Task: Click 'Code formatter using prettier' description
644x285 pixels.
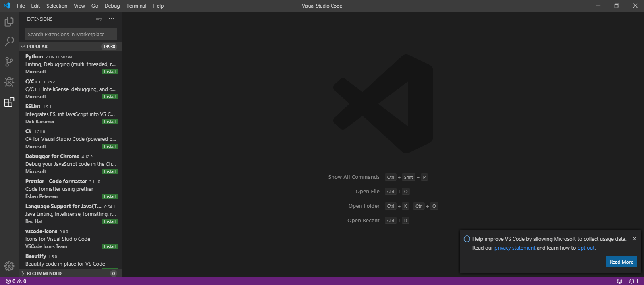Action: pyautogui.click(x=59, y=189)
